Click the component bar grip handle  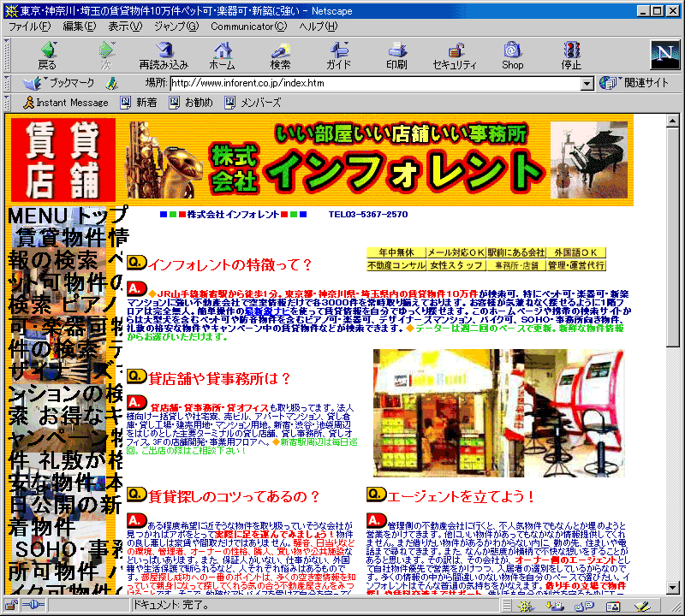tap(506, 606)
